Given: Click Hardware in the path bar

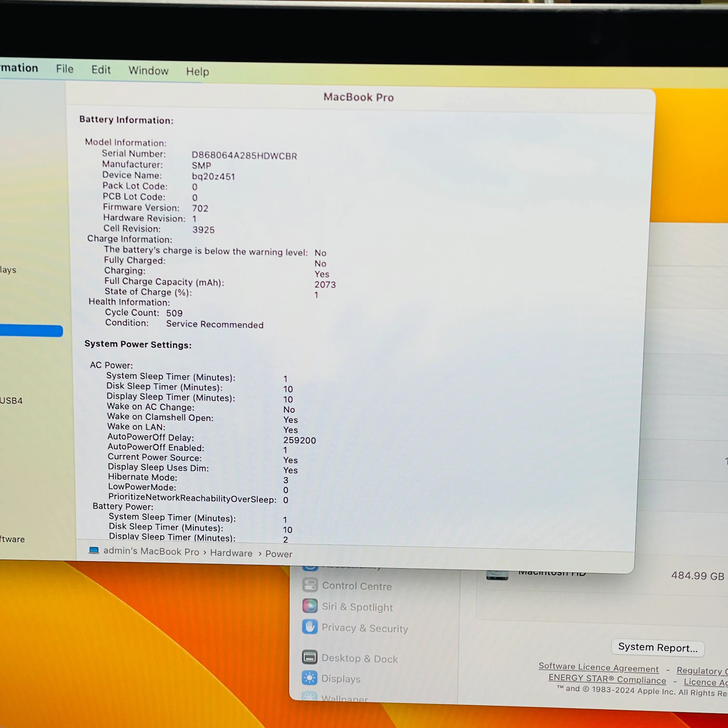Looking at the screenshot, I should (231, 553).
